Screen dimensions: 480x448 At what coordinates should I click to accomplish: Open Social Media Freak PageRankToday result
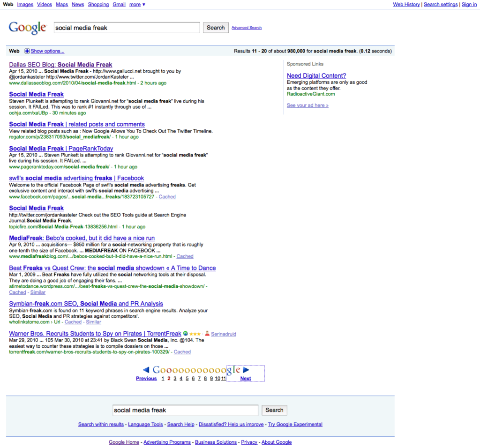[61, 149]
